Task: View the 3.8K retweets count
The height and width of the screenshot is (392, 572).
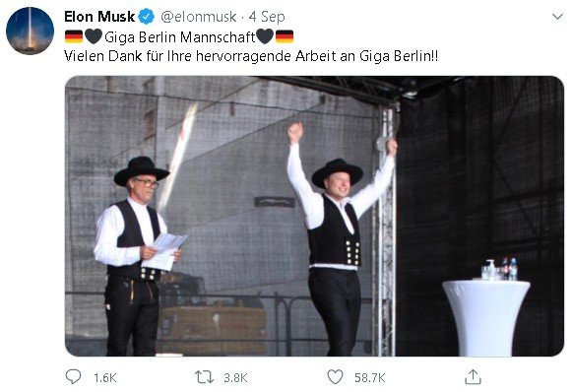Action: pos(235,378)
